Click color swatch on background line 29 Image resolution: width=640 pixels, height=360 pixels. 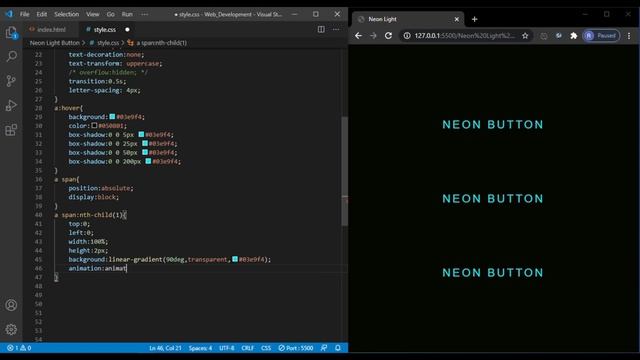112,117
